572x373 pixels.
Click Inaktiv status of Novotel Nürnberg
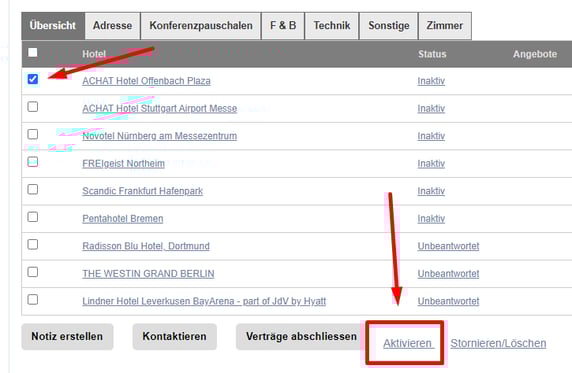pyautogui.click(x=431, y=136)
